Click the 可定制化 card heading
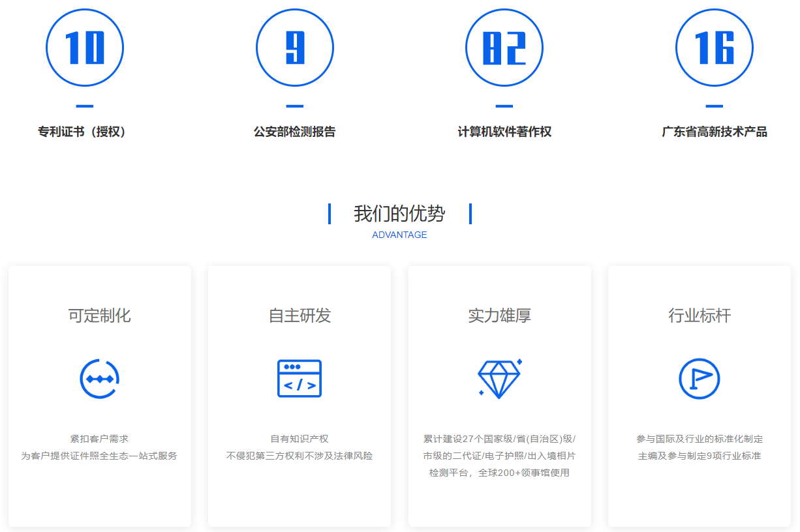Image resolution: width=800 pixels, height=532 pixels. click(x=99, y=316)
